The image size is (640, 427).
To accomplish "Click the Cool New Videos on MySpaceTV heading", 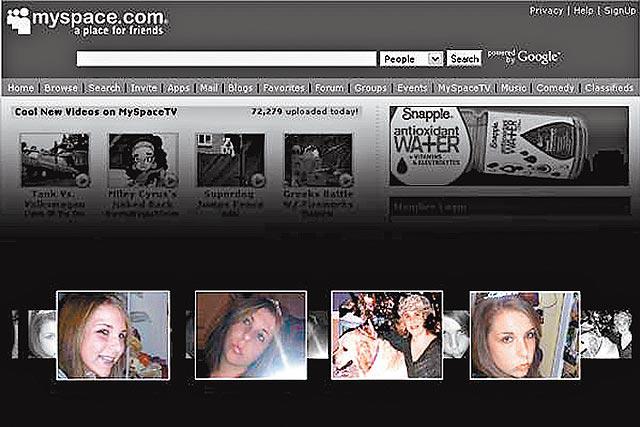I will click(x=96, y=112).
